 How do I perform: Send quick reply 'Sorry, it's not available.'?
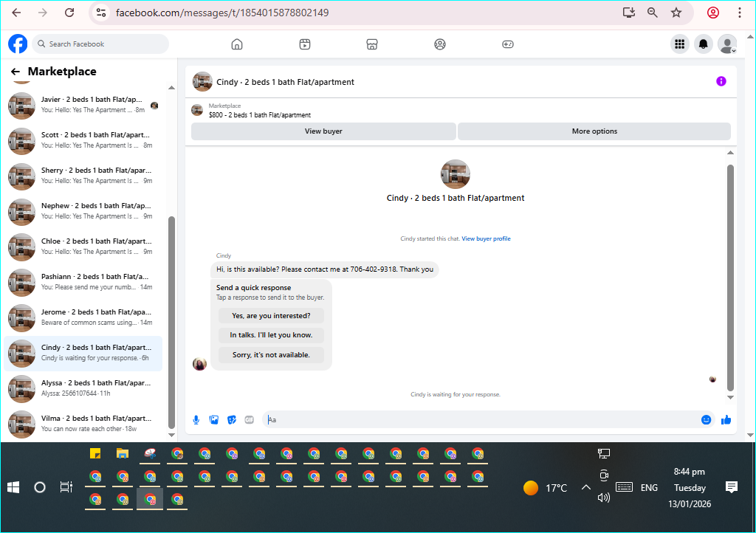[271, 354]
